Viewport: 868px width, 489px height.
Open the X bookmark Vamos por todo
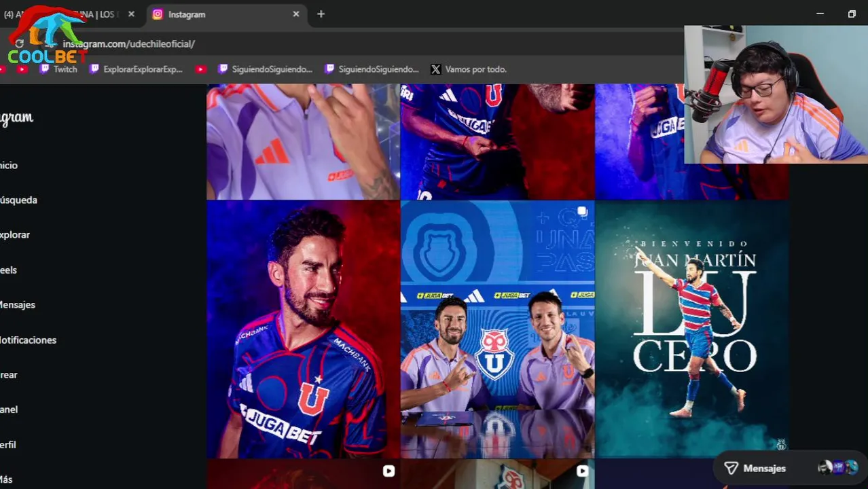coord(469,69)
